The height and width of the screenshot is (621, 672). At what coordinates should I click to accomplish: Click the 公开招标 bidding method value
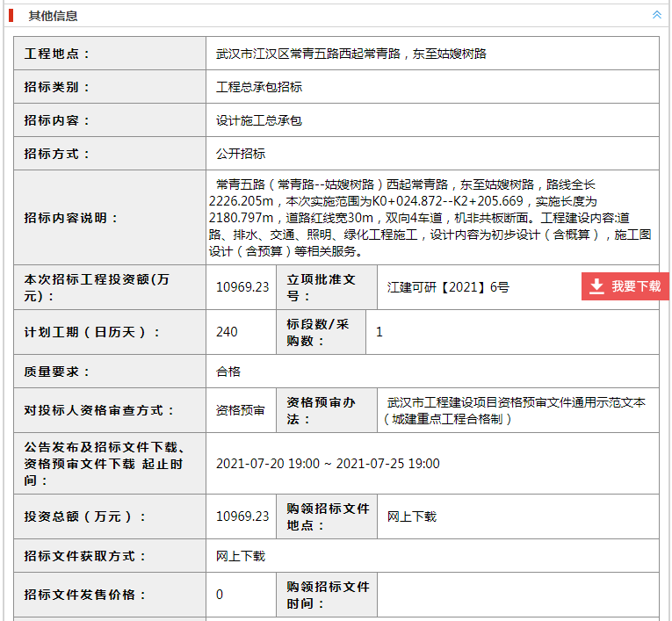(x=241, y=154)
